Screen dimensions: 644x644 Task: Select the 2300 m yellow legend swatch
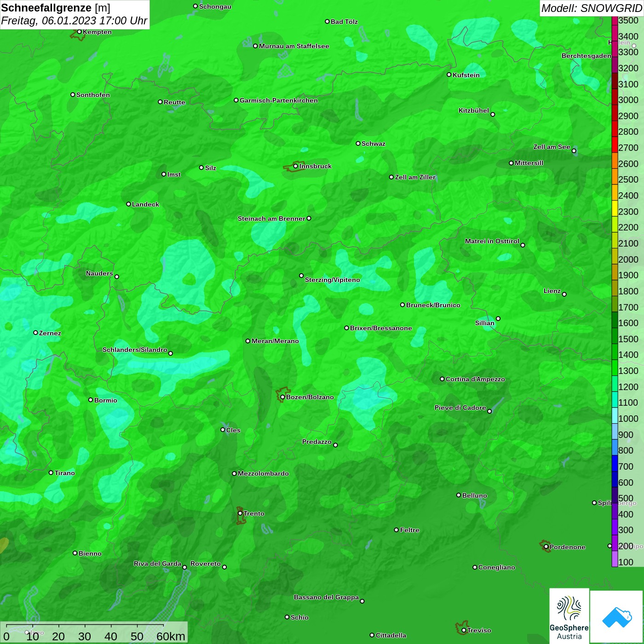point(615,208)
